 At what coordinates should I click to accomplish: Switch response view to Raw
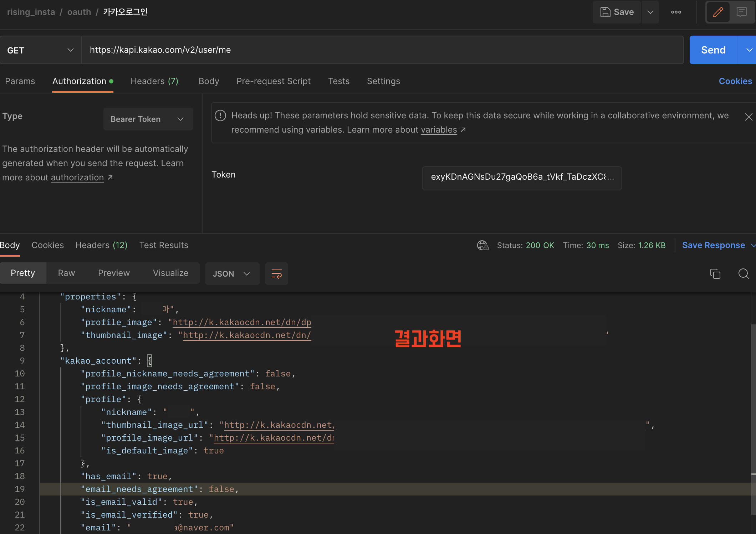66,273
